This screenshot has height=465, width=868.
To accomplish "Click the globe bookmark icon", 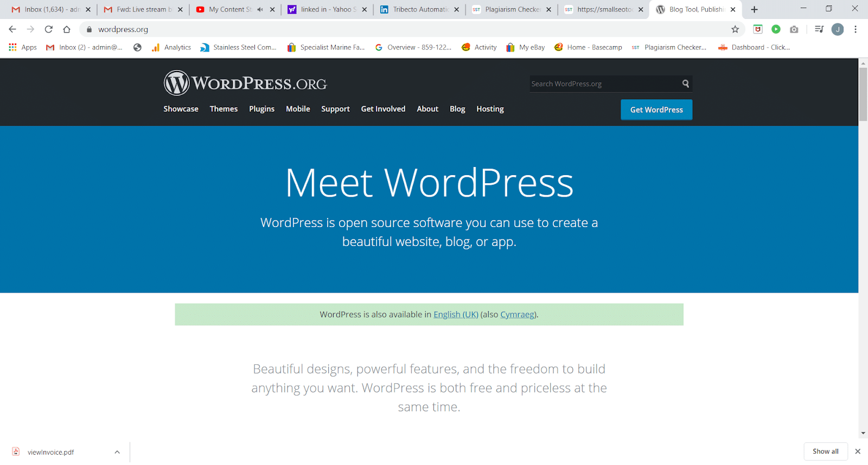I will [x=137, y=48].
